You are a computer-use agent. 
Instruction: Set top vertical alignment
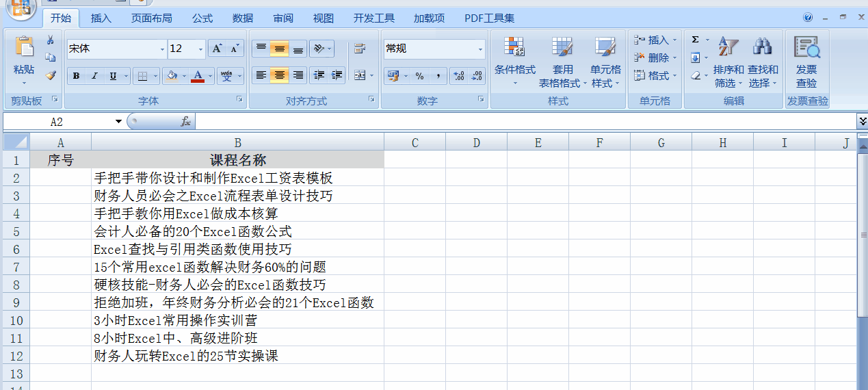[261, 49]
